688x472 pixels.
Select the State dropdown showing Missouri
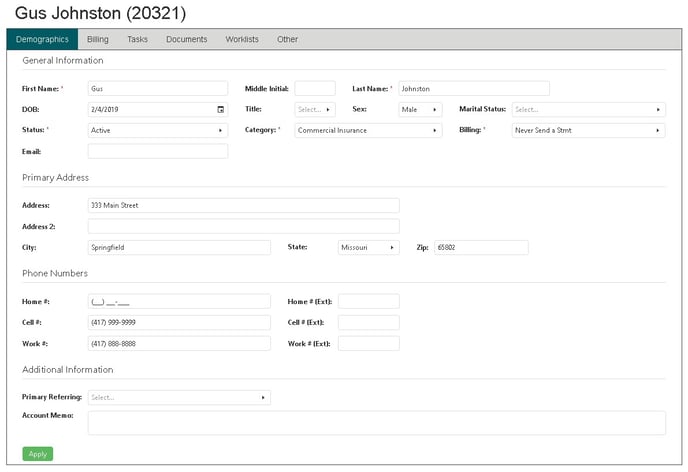pos(368,247)
